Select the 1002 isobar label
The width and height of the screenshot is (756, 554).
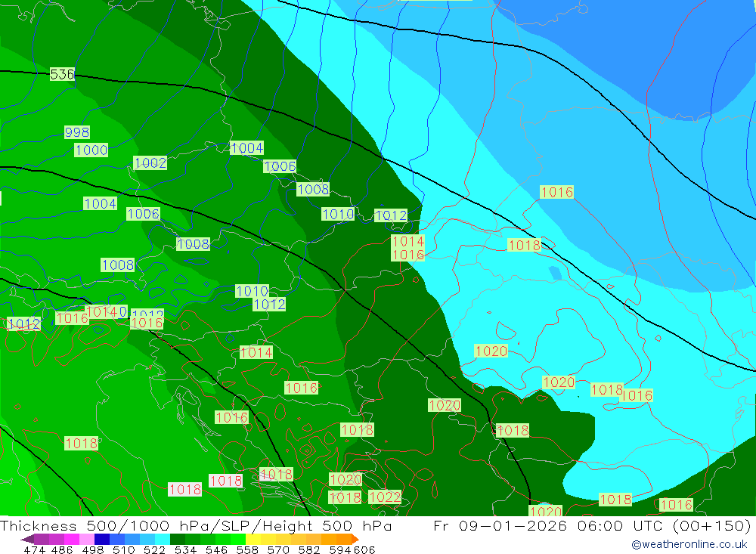pos(150,163)
